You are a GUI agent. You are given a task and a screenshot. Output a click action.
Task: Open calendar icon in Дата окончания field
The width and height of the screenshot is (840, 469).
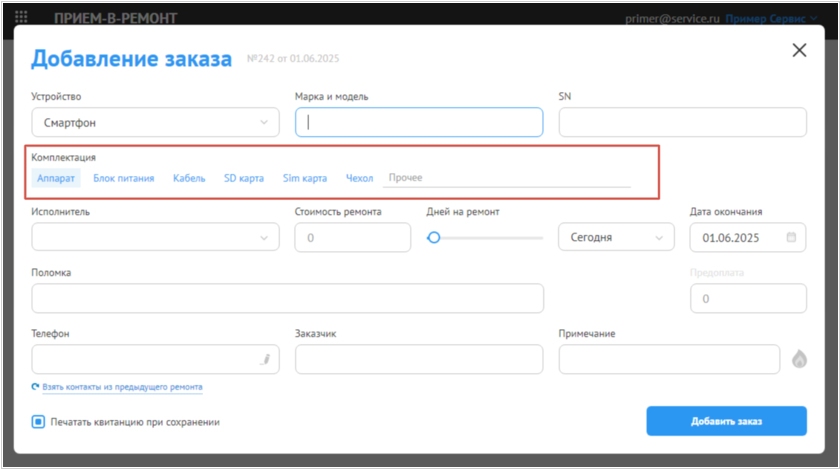pyautogui.click(x=791, y=237)
